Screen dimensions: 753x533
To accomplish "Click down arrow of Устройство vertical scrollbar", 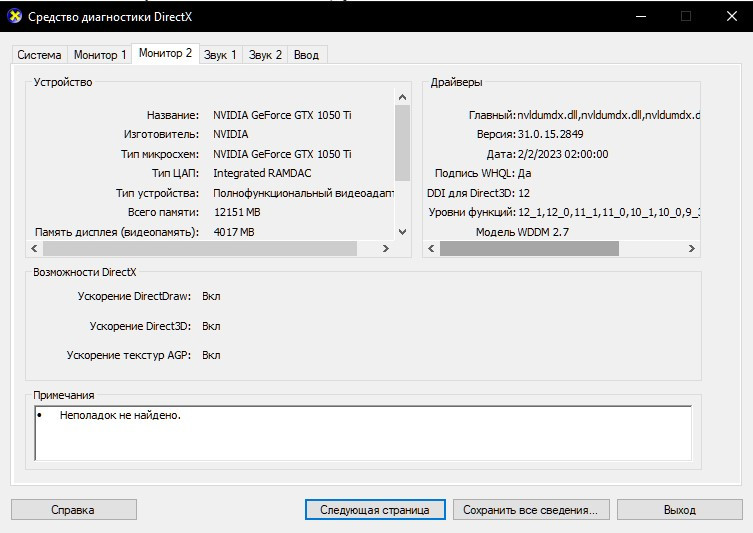I will tap(403, 232).
